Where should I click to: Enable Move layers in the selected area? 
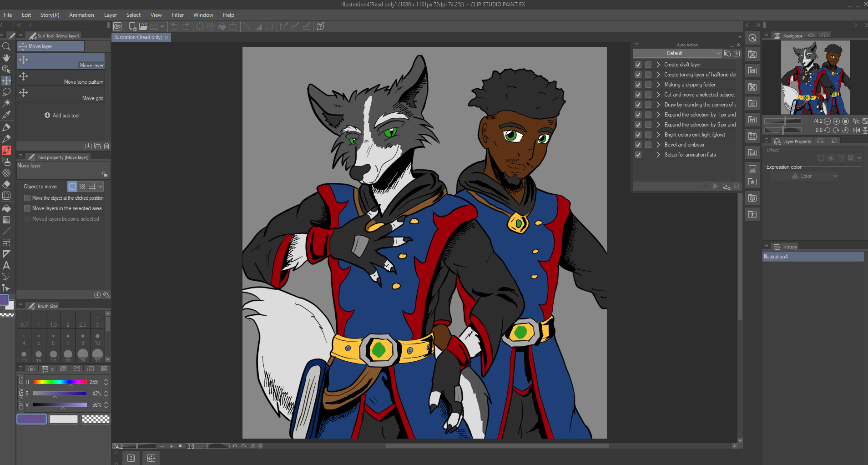pos(27,208)
